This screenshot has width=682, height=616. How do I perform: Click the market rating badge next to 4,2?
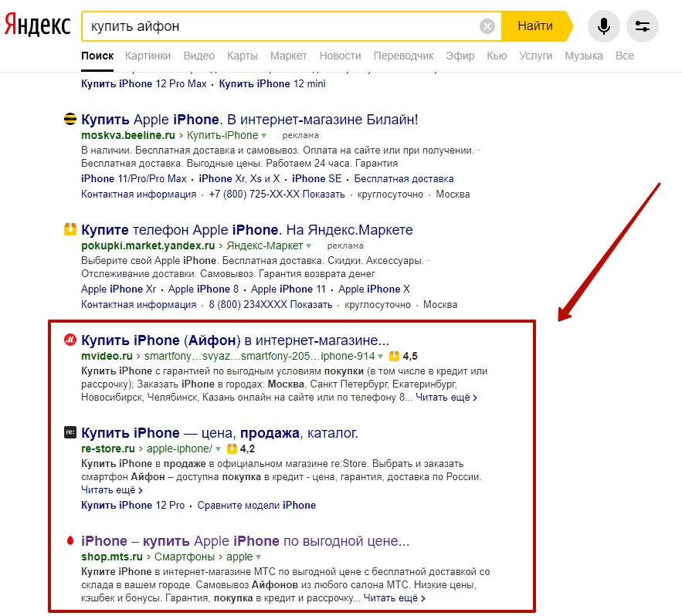pyautogui.click(x=232, y=448)
